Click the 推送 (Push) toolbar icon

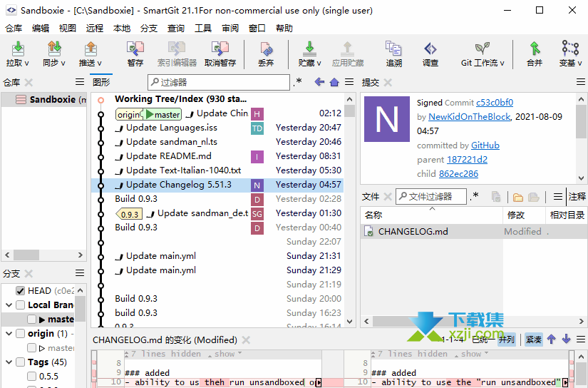tap(90, 48)
